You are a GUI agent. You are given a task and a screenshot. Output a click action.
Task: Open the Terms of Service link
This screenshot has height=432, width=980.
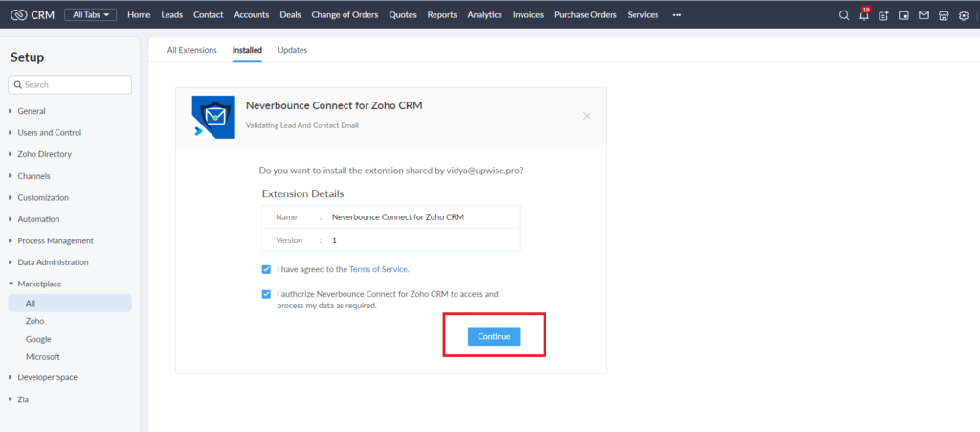pyautogui.click(x=378, y=269)
